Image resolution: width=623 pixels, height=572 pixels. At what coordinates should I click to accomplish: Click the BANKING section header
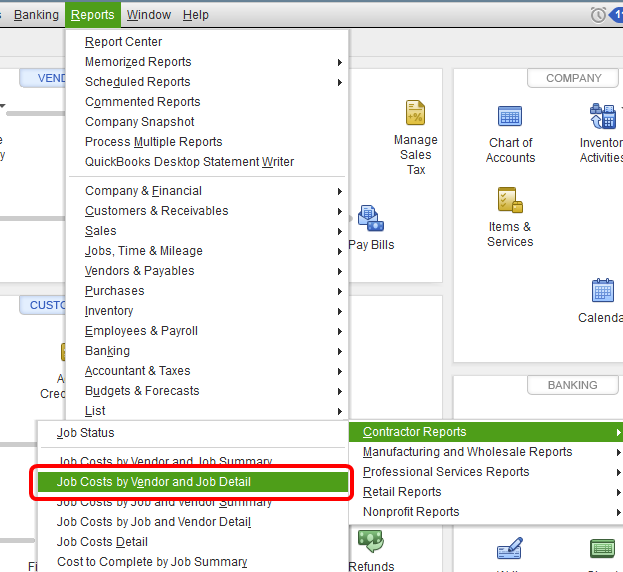tap(573, 385)
